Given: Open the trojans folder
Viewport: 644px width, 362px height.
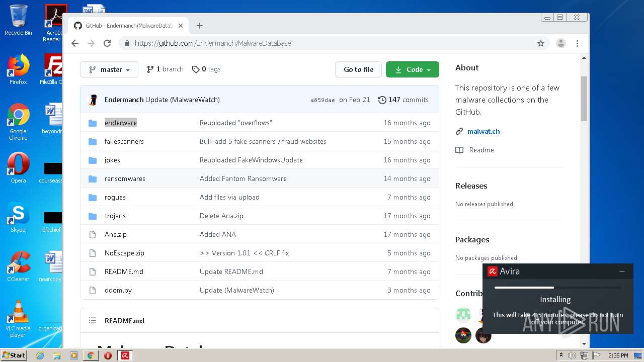Looking at the screenshot, I should pyautogui.click(x=115, y=216).
